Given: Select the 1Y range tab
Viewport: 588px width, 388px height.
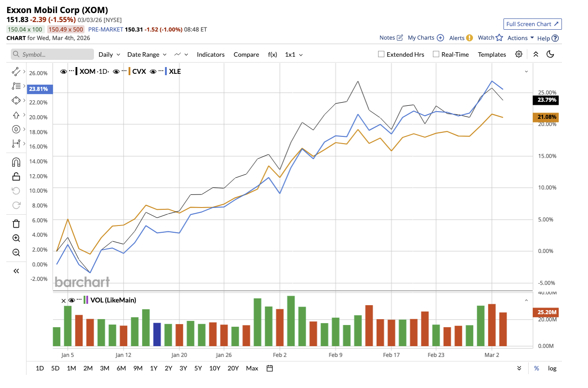Looking at the screenshot, I should pyautogui.click(x=153, y=368).
